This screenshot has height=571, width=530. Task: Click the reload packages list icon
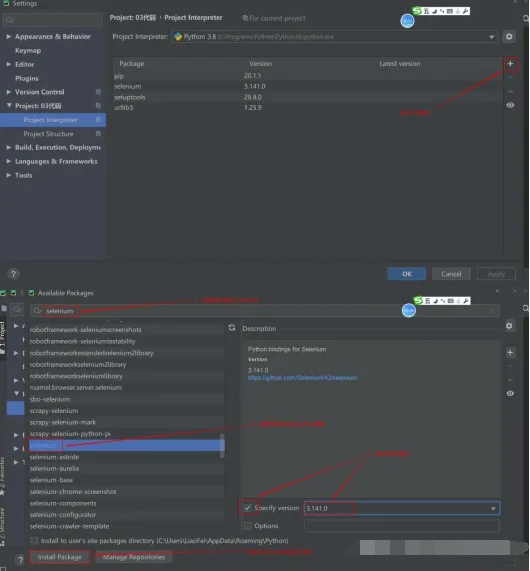[232, 328]
